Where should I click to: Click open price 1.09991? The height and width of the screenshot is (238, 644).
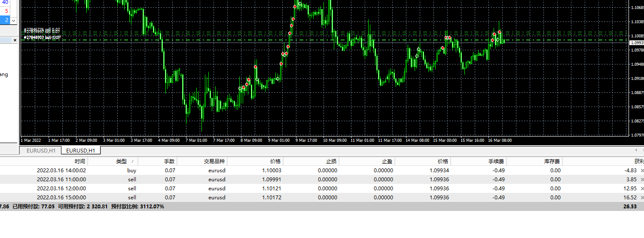tap(271, 180)
